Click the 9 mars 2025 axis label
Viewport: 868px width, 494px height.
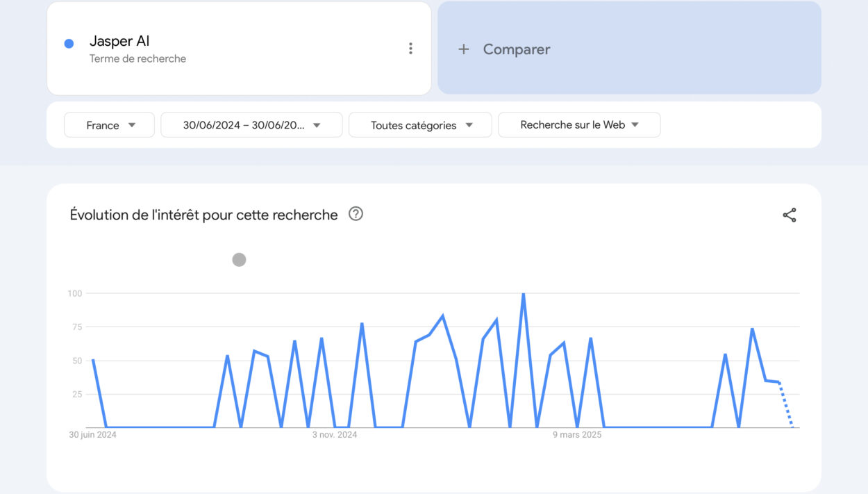(x=577, y=435)
